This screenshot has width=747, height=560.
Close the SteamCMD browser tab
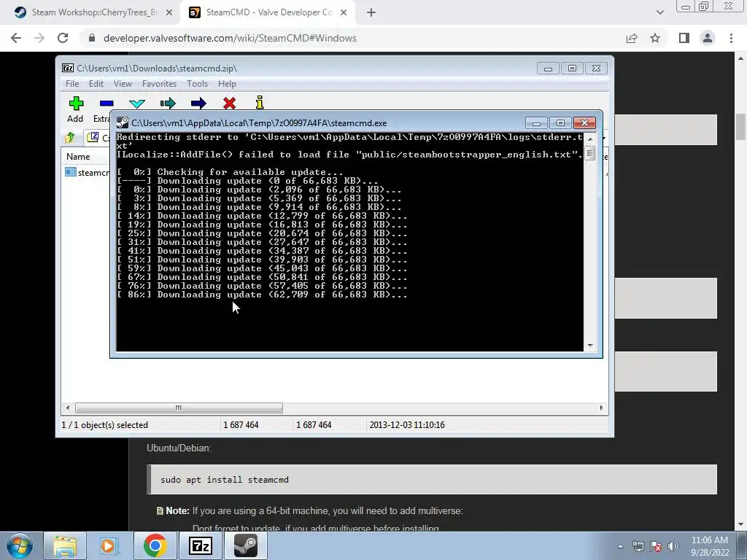click(344, 13)
